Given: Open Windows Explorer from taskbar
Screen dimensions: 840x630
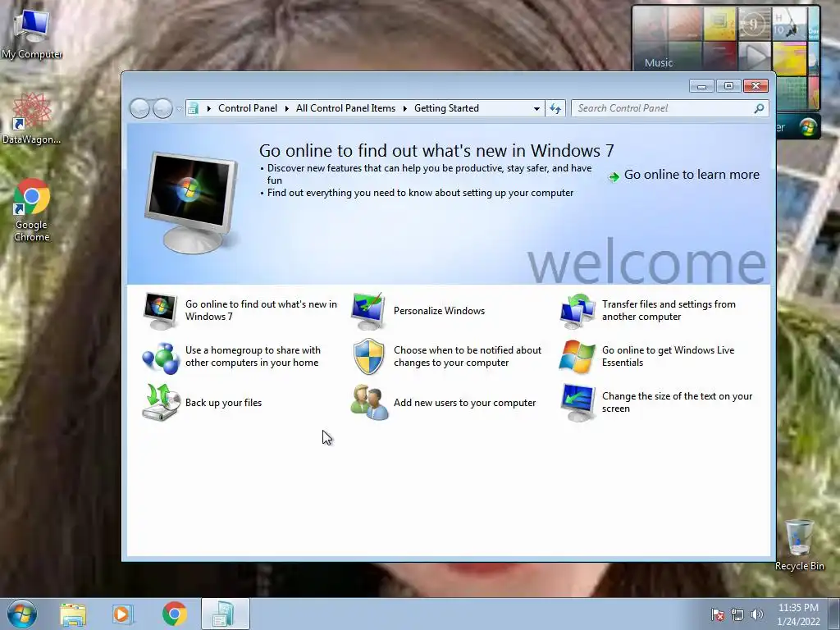Looking at the screenshot, I should click(x=73, y=614).
